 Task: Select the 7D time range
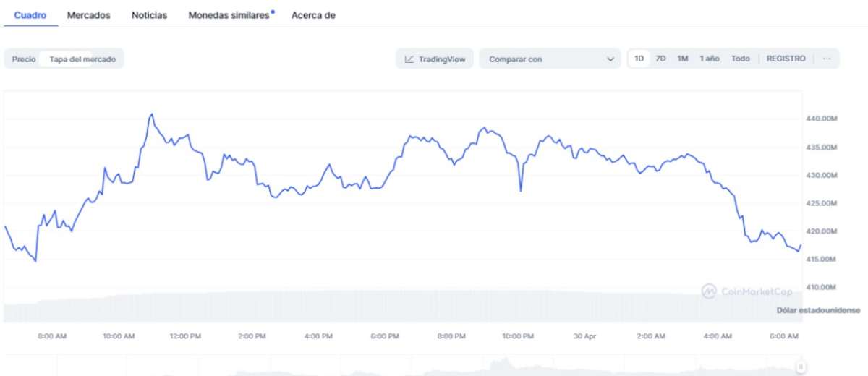[660, 59]
